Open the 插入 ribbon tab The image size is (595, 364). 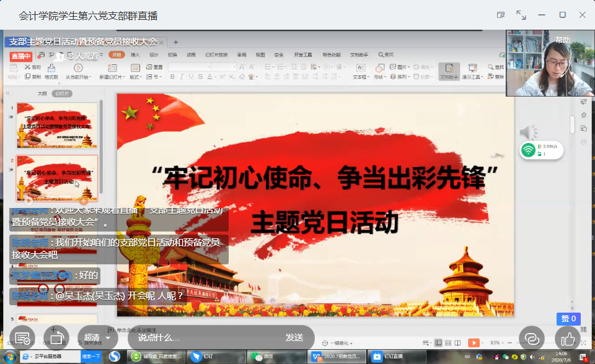[x=135, y=54]
